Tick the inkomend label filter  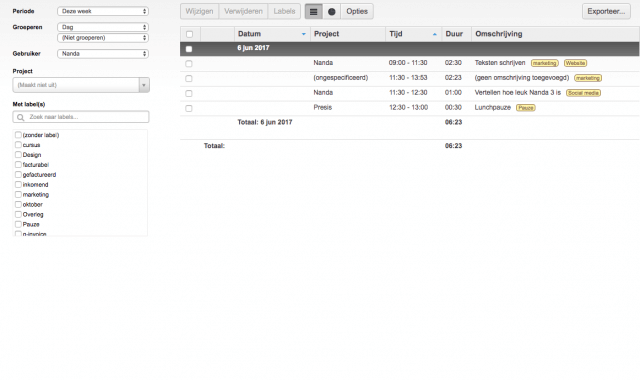tap(18, 184)
